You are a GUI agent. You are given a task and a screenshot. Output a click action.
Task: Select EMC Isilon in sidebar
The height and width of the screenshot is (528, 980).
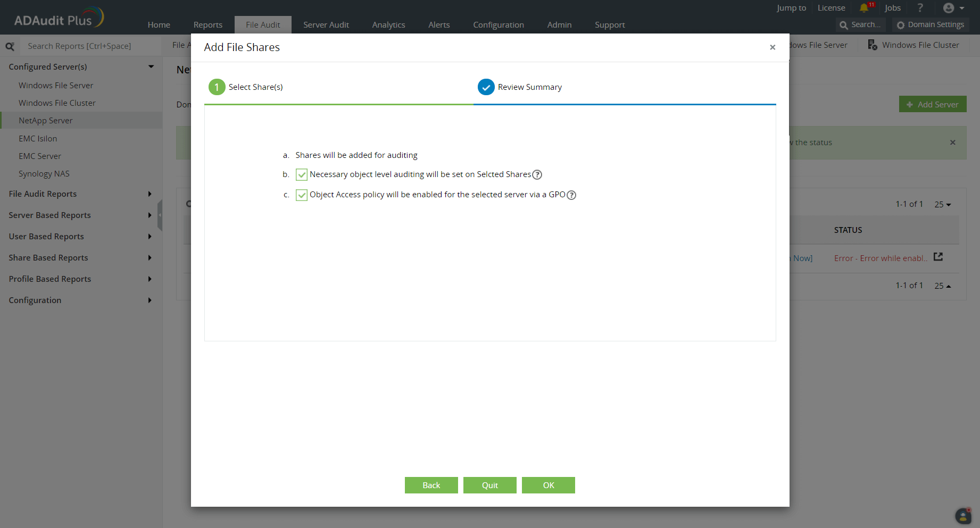38,139
